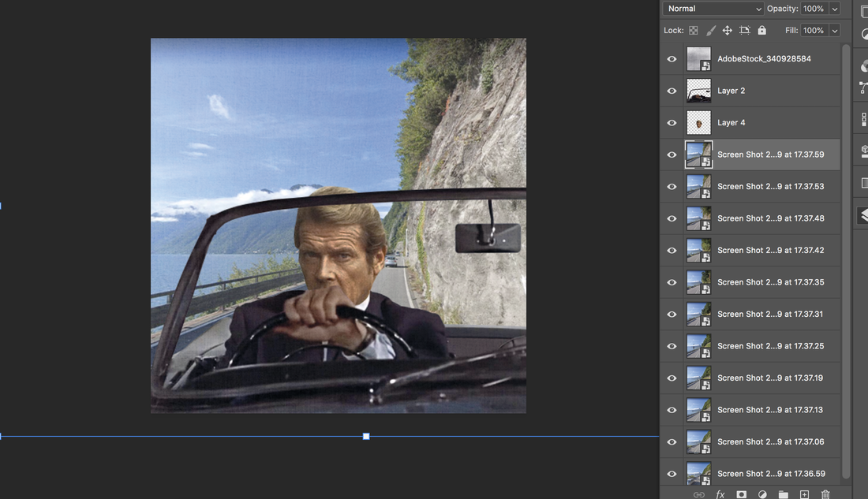Add a layer mask
Viewport: 868px width, 499px height.
coord(741,494)
